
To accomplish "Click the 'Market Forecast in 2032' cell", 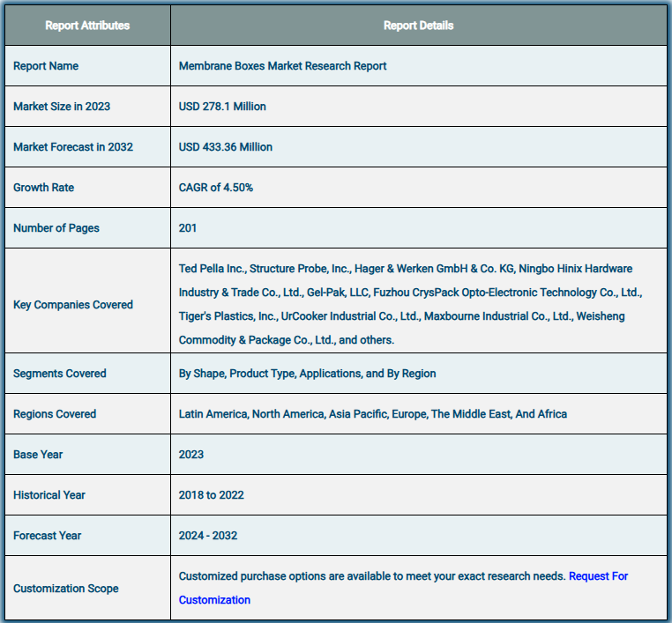I will tap(87, 147).
